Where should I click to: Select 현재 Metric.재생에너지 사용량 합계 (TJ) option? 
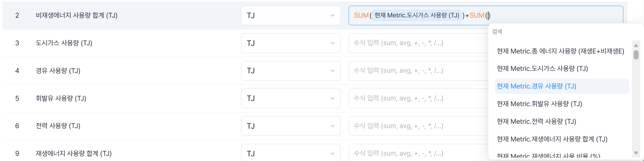point(552,139)
